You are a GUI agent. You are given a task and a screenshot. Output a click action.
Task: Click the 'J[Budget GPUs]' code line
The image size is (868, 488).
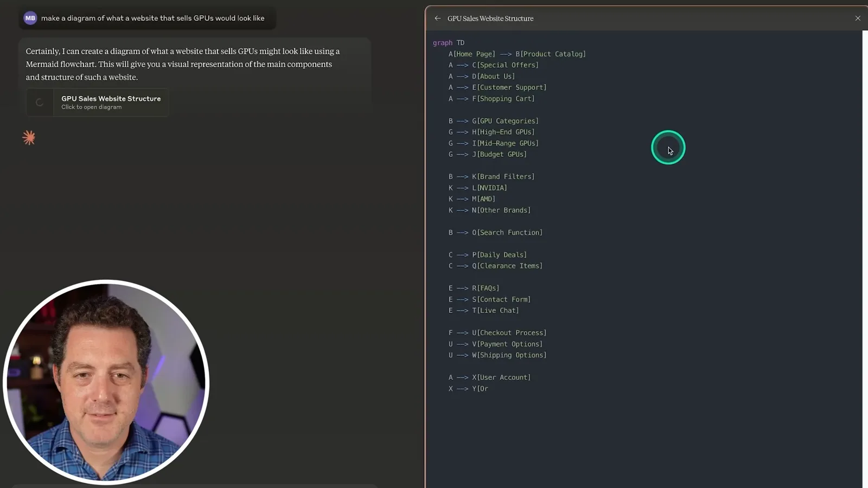(x=488, y=154)
